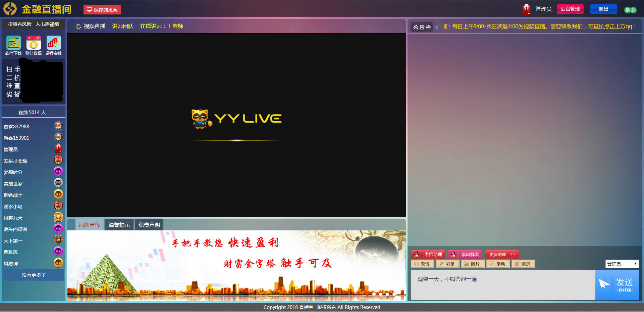Click the scrolling announcement text
This screenshot has height=312, width=644.
point(540,27)
